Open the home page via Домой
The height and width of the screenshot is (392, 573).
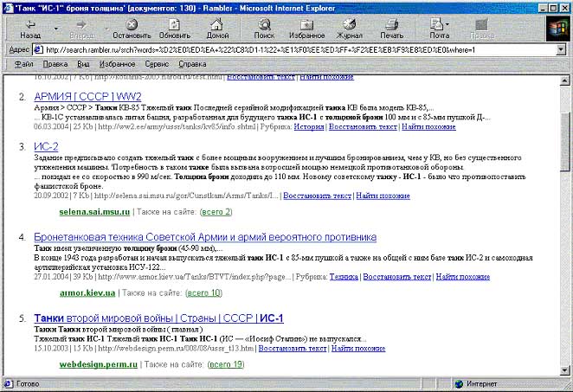[x=217, y=29]
